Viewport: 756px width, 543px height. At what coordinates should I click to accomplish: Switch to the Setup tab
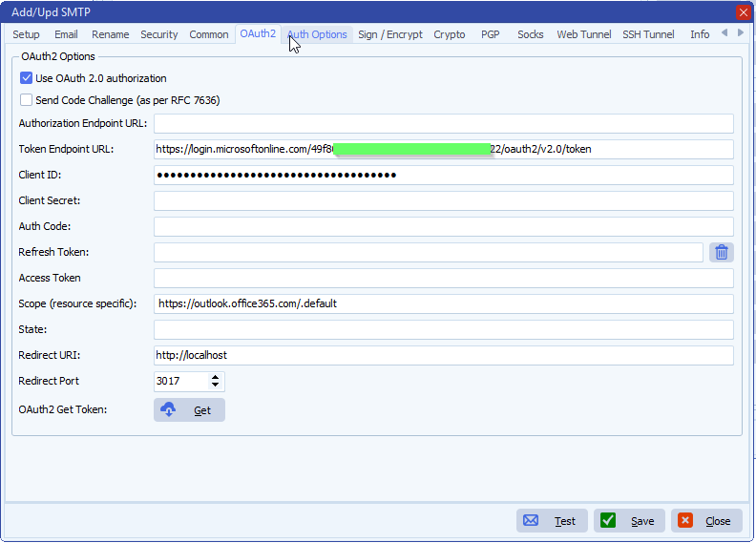(26, 34)
